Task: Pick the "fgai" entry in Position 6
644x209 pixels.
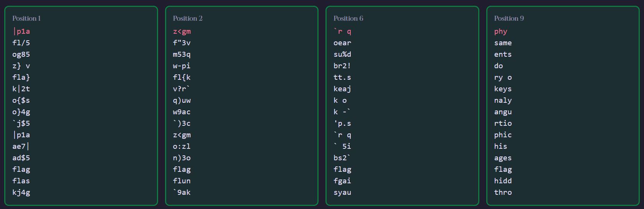Action: [342, 181]
